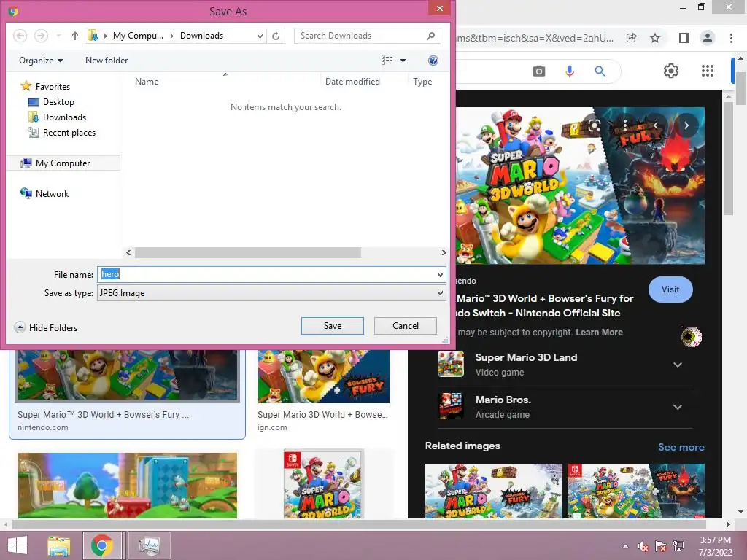Viewport: 747px width, 560px height.
Task: Go forward in Save As dialog navigation
Action: coord(41,36)
